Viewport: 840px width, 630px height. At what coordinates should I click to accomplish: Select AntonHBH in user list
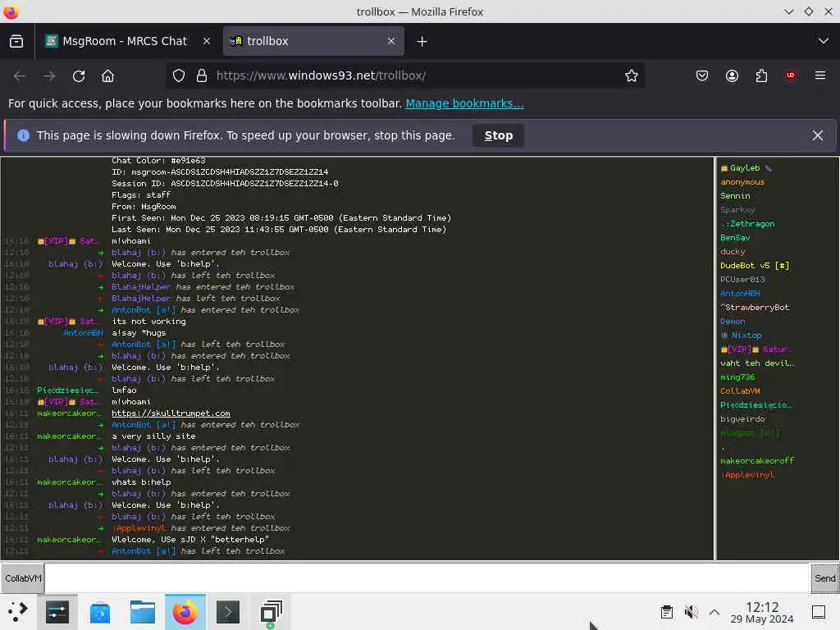coord(740,294)
